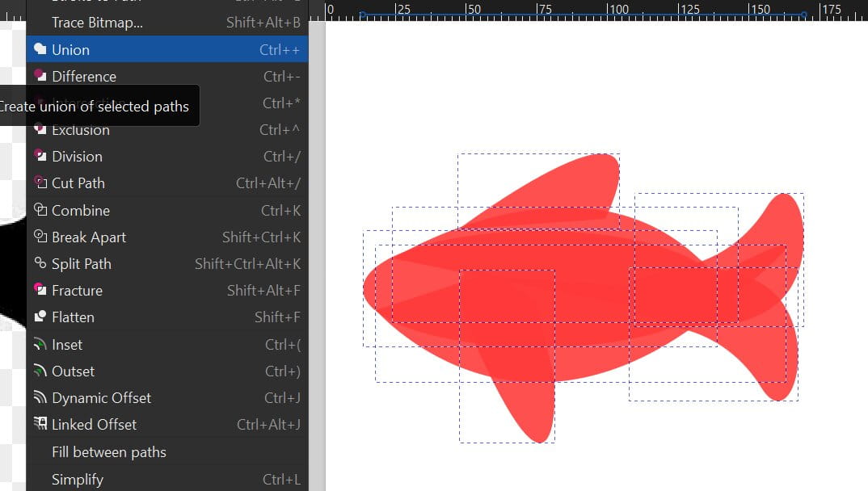Image resolution: width=868 pixels, height=491 pixels.
Task: Click the 50 mark on the horizontal ruler
Action: pyautogui.click(x=474, y=10)
